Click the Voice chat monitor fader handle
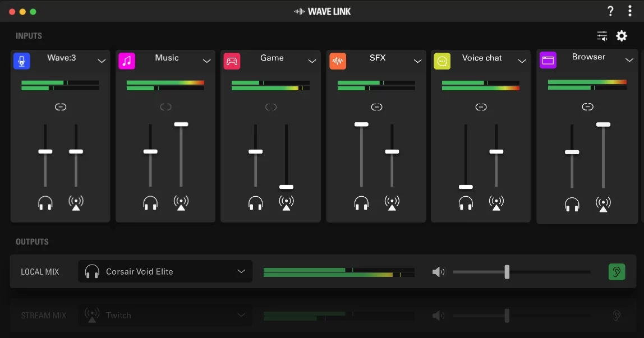This screenshot has height=338, width=644. [466, 187]
